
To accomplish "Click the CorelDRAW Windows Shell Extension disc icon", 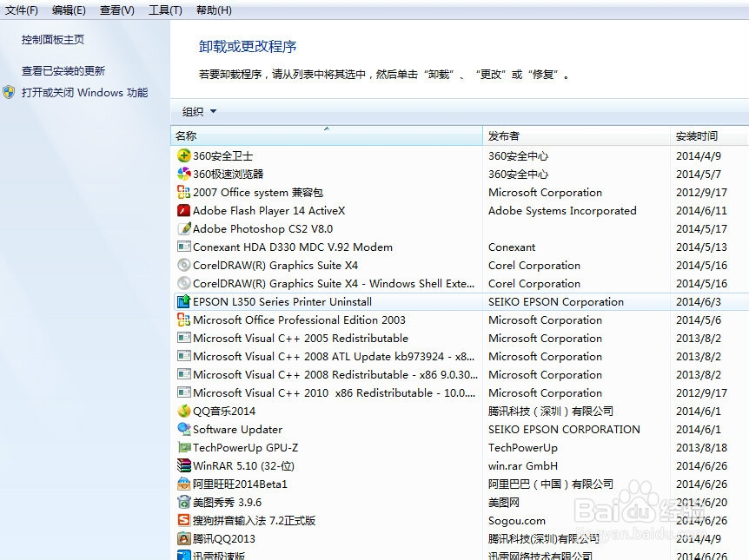I will [x=184, y=283].
